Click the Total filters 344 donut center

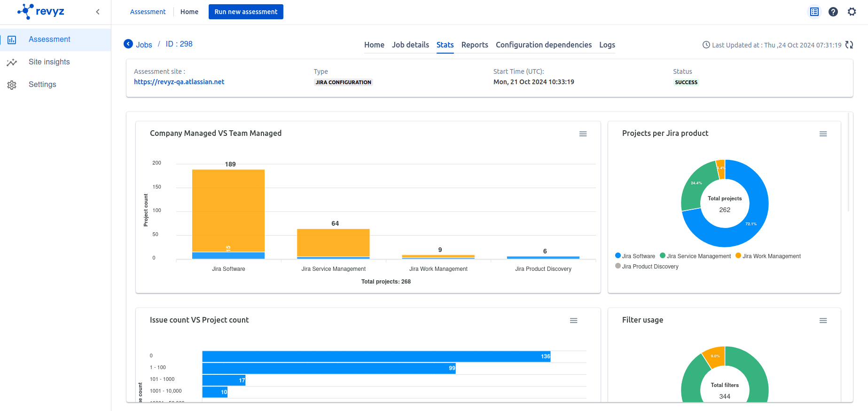click(x=725, y=391)
